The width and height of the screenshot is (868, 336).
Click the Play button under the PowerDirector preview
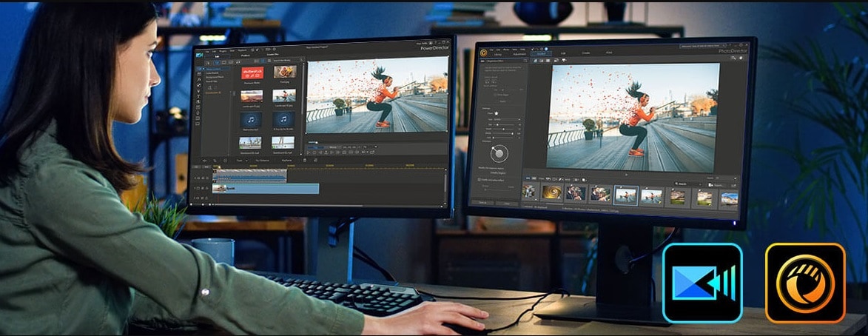pyautogui.click(x=308, y=152)
